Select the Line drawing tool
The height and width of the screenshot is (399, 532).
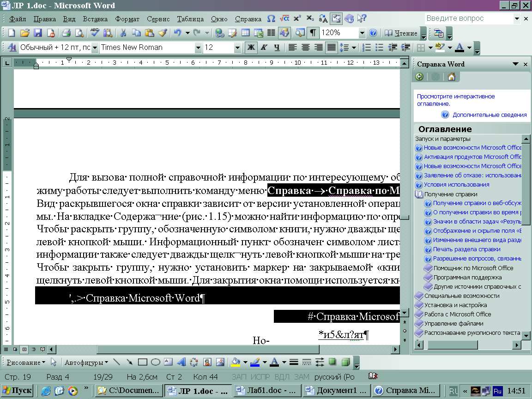pyautogui.click(x=117, y=362)
